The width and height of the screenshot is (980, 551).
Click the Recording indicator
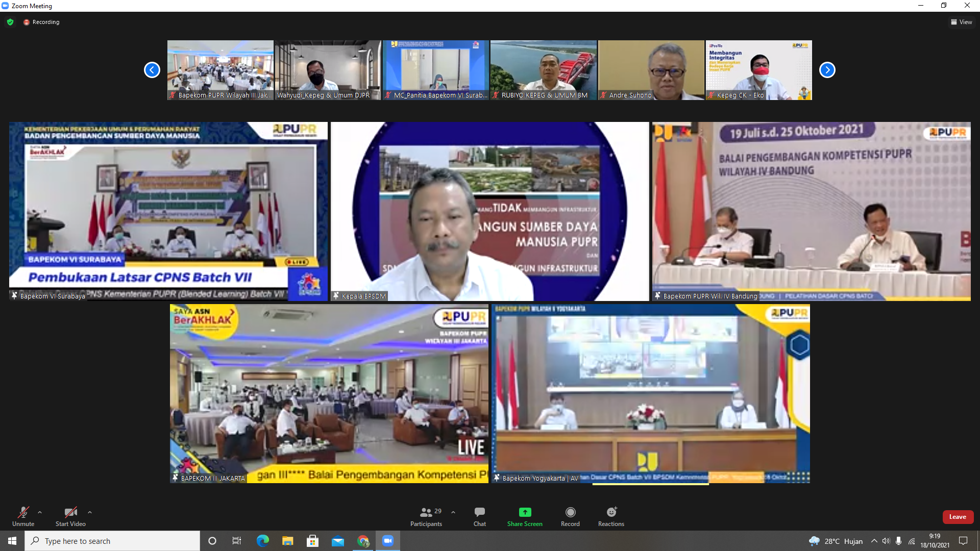(x=41, y=22)
